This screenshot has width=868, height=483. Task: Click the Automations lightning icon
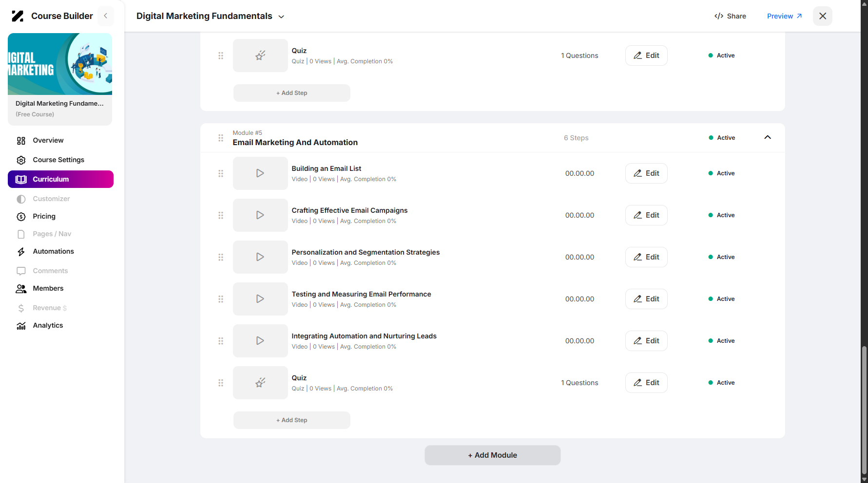tap(21, 252)
